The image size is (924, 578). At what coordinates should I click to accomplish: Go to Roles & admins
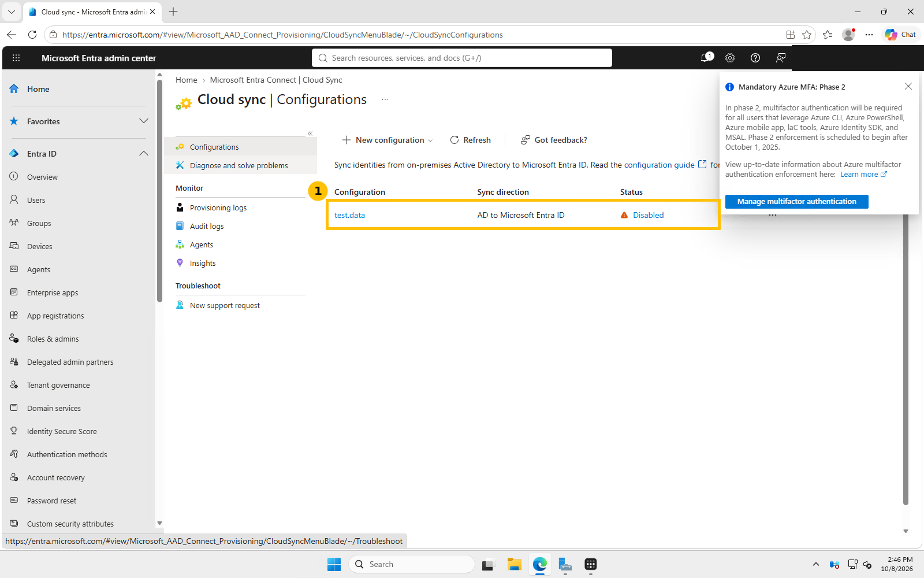click(53, 339)
